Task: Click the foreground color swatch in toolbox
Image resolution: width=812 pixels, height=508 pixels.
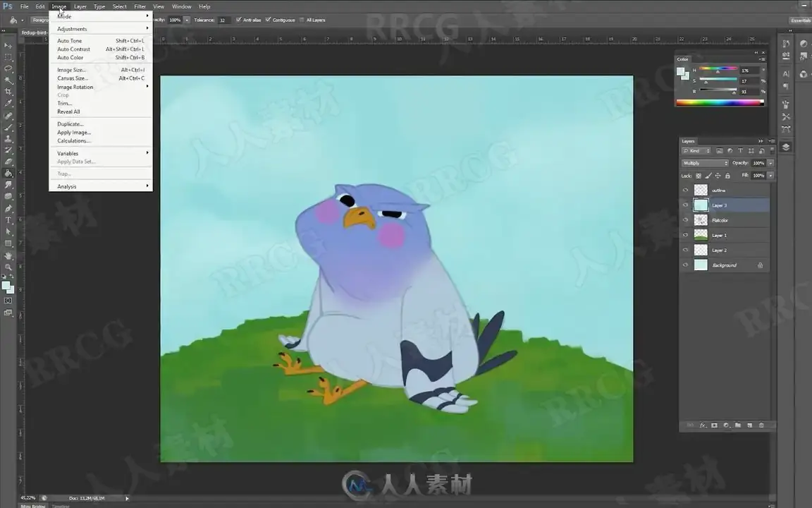Action: pos(6,286)
